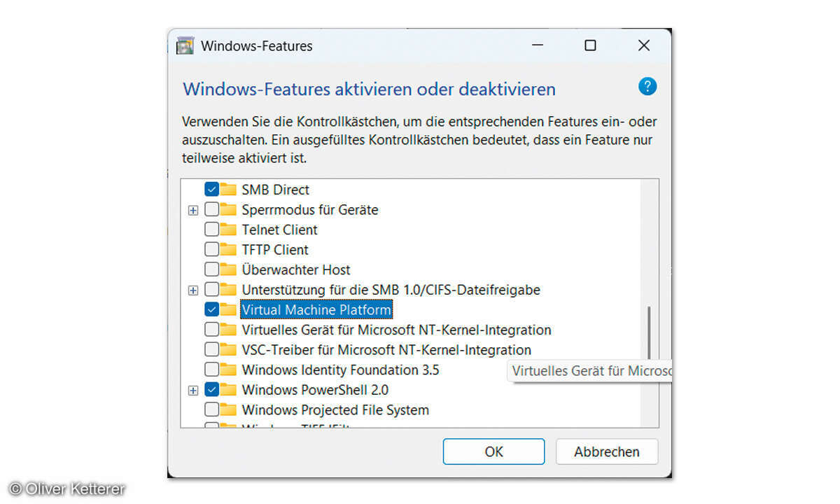Click the folder icon beside Windows Projected File System
The width and height of the screenshot is (840, 504).
(228, 410)
